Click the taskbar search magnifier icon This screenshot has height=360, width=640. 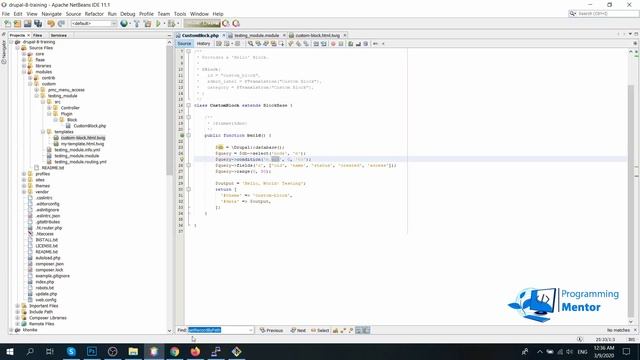coord(30,351)
